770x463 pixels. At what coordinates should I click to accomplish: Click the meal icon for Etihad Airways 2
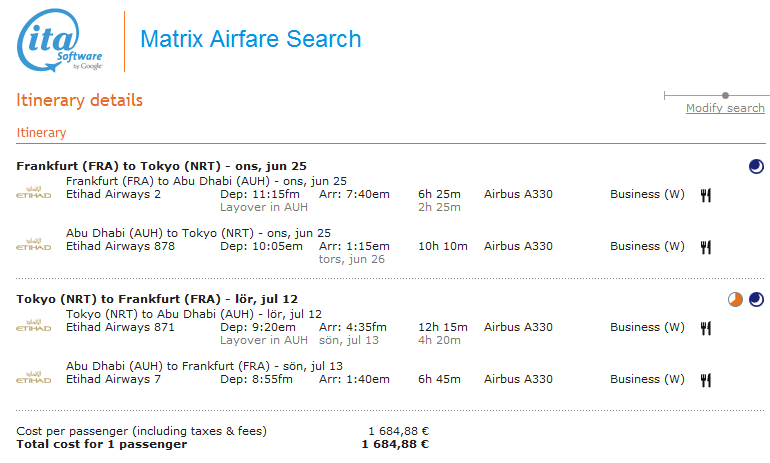[x=705, y=195]
